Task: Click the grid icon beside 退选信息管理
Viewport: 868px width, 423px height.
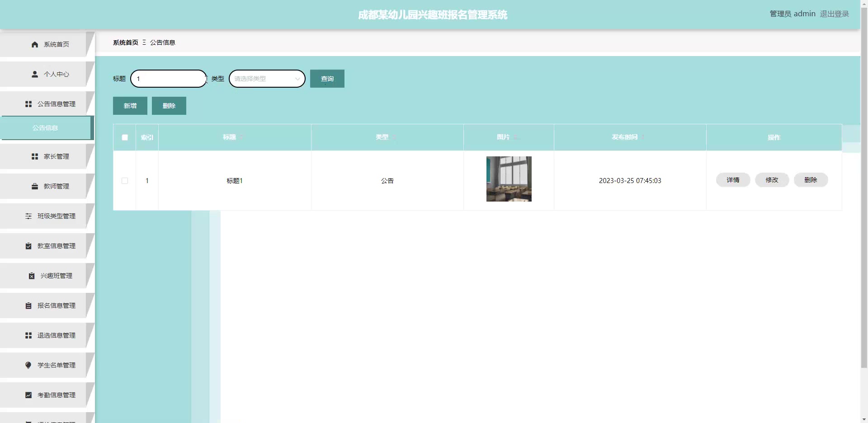Action: point(28,335)
